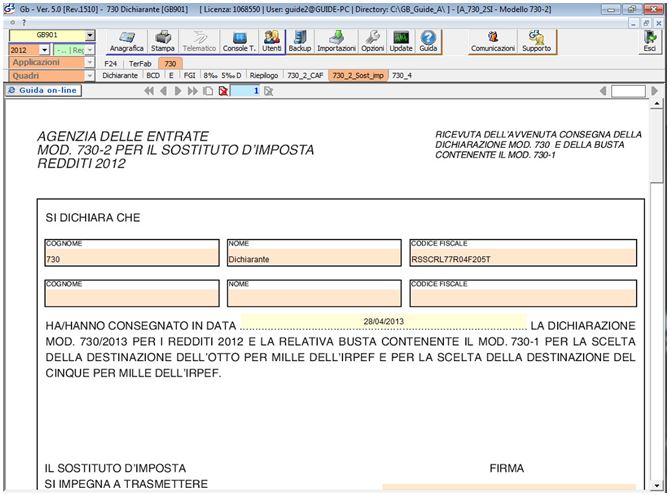Expand the Applicazioni dropdown
670x495 pixels.
point(90,62)
